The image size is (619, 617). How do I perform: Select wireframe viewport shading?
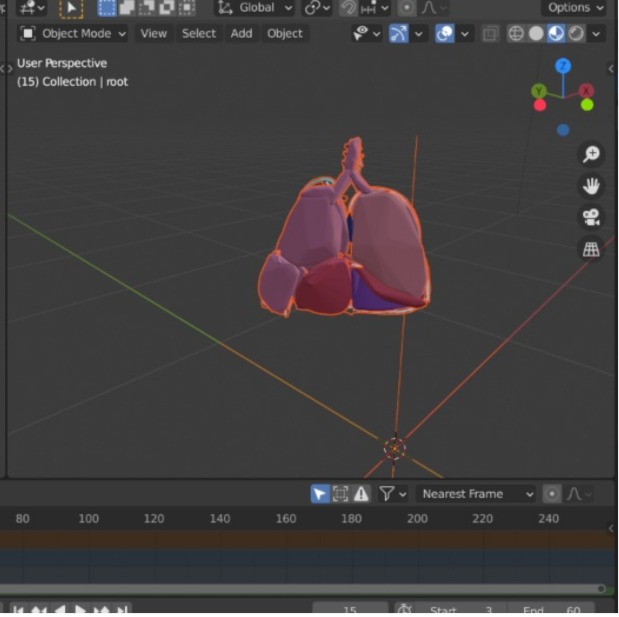[516, 34]
